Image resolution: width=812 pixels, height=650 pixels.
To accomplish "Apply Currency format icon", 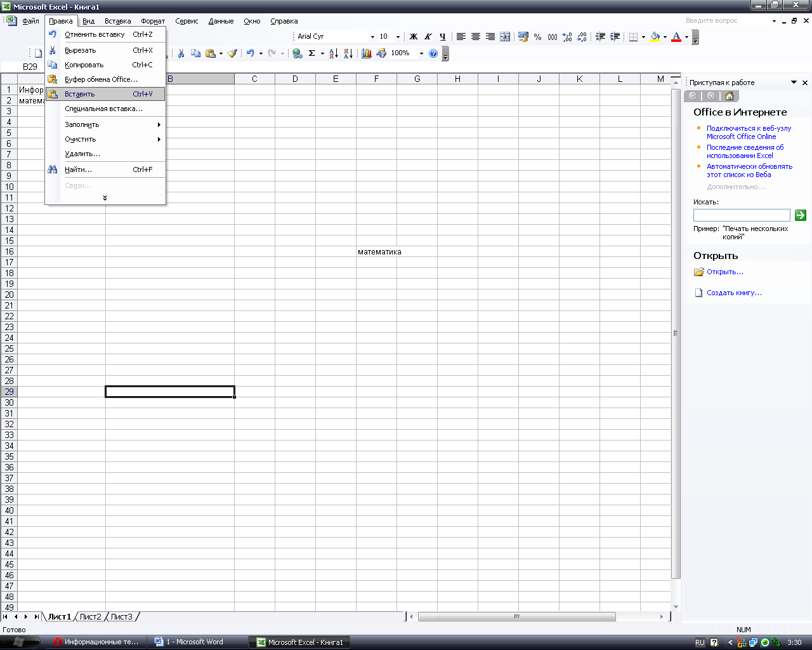I will click(523, 37).
